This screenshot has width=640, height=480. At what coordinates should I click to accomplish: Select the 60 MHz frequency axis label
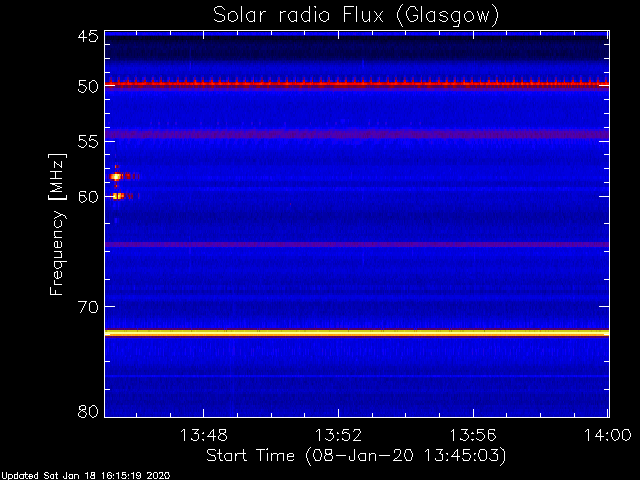click(88, 196)
